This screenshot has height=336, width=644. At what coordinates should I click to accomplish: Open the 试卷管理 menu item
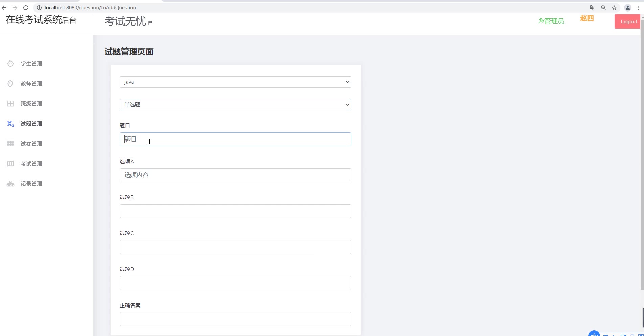pos(31,144)
